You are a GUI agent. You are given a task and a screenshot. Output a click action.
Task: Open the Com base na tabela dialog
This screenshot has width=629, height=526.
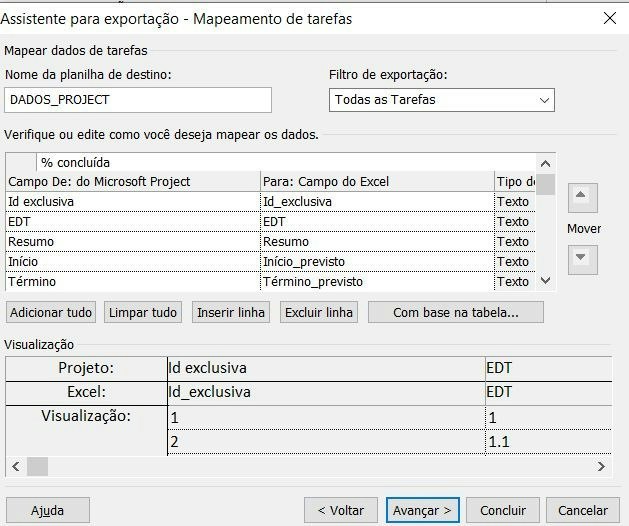[456, 312]
